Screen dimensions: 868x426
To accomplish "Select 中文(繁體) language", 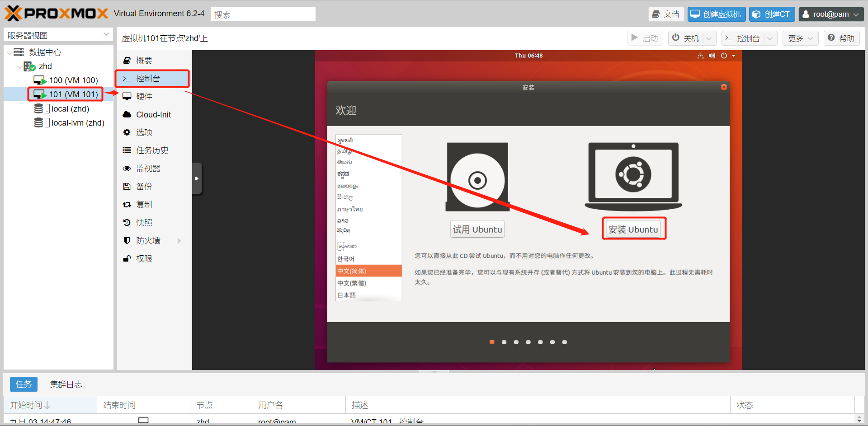I will (368, 283).
